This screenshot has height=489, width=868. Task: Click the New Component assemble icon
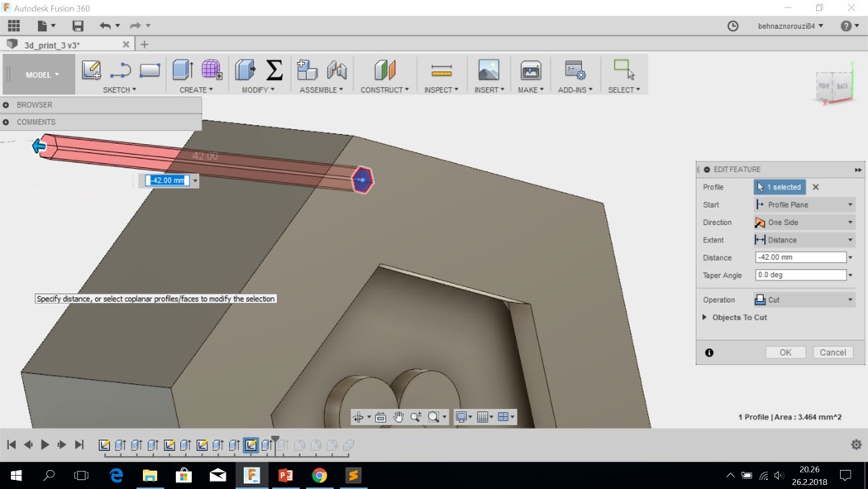pyautogui.click(x=307, y=70)
